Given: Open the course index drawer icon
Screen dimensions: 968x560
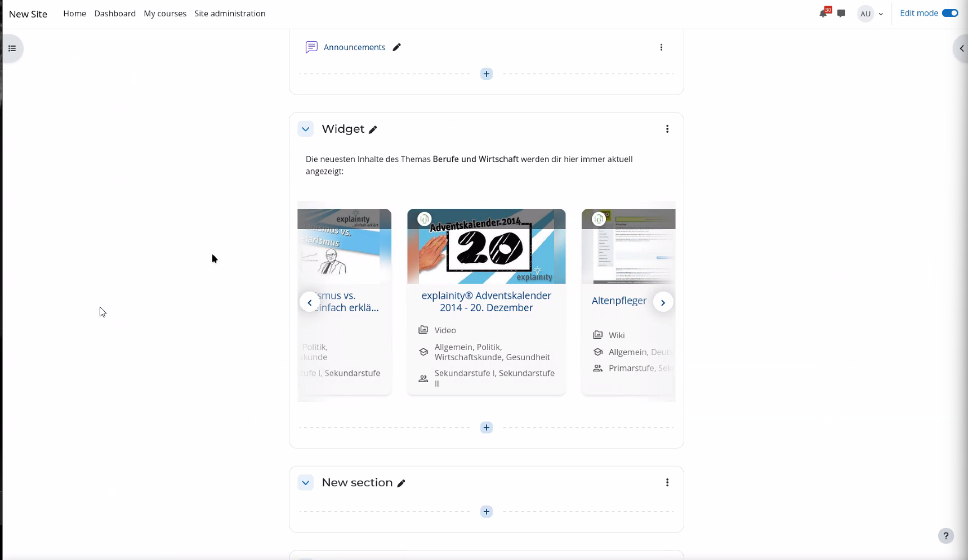Looking at the screenshot, I should [12, 48].
